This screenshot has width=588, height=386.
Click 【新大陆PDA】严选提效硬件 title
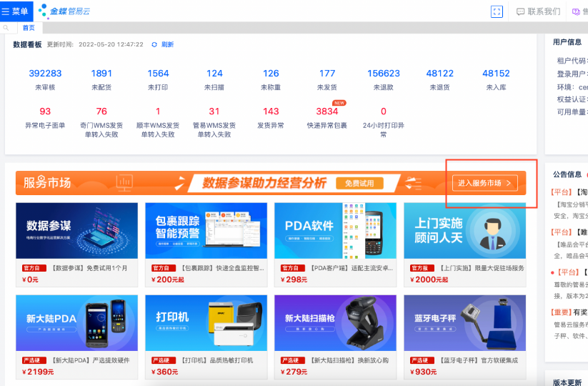90,360
